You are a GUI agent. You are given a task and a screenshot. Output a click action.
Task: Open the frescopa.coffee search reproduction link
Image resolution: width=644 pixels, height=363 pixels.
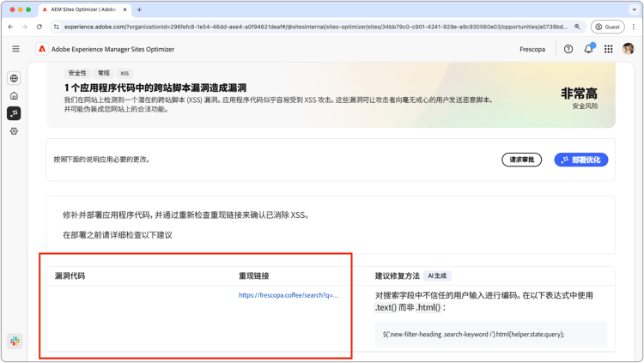click(289, 295)
